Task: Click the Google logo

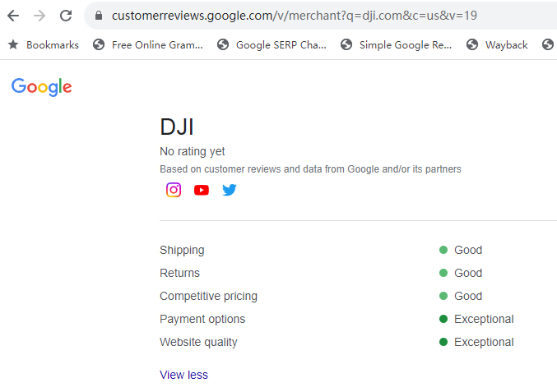Action: 42,87
